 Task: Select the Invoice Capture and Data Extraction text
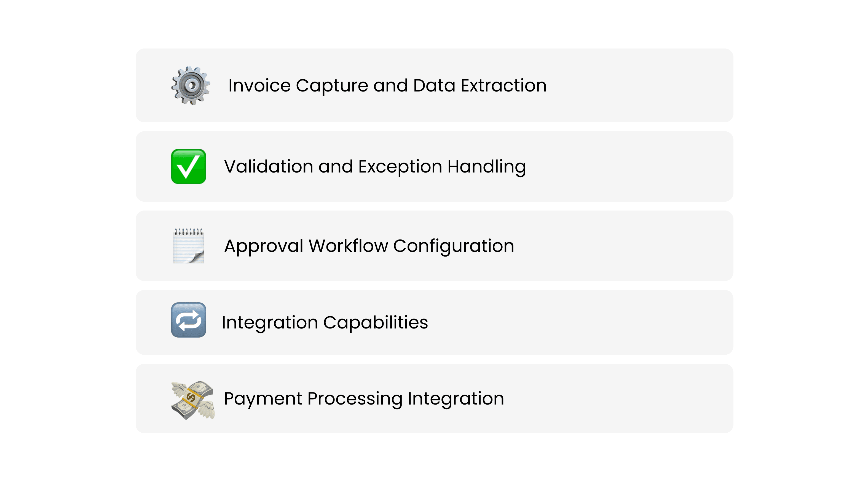point(387,85)
